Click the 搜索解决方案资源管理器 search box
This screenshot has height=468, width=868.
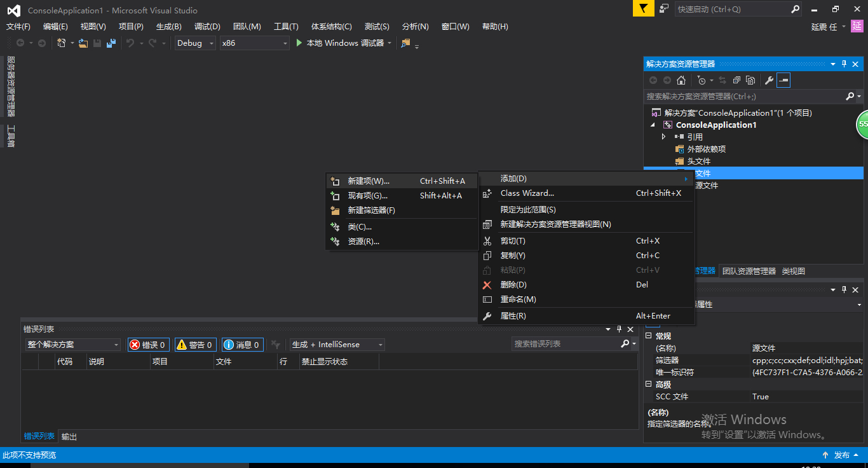745,97
